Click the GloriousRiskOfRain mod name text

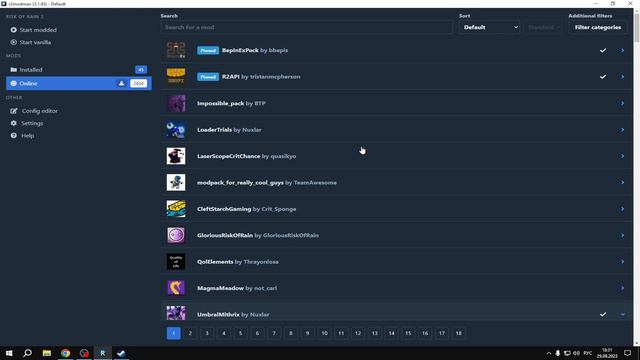point(225,235)
